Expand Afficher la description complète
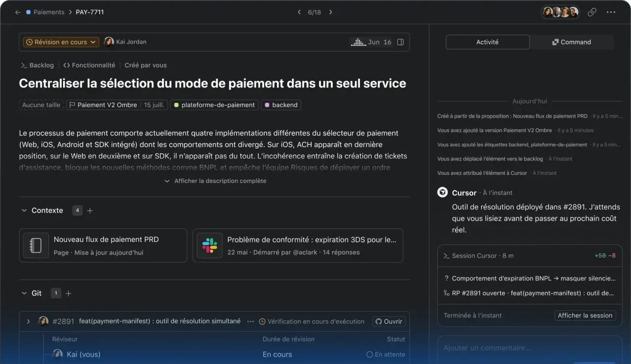Screen dimensions: 631x364 point(215,181)
